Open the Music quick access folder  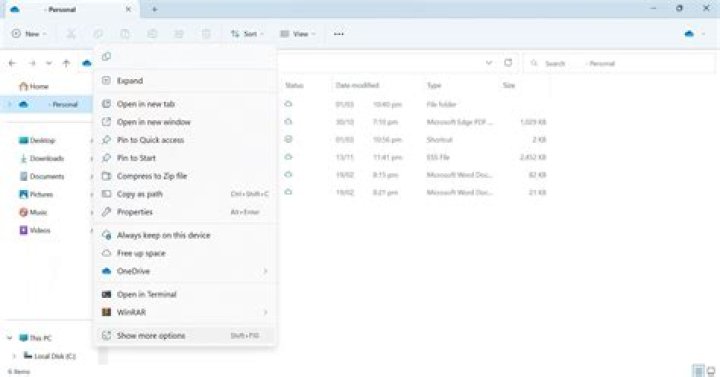tap(33, 212)
